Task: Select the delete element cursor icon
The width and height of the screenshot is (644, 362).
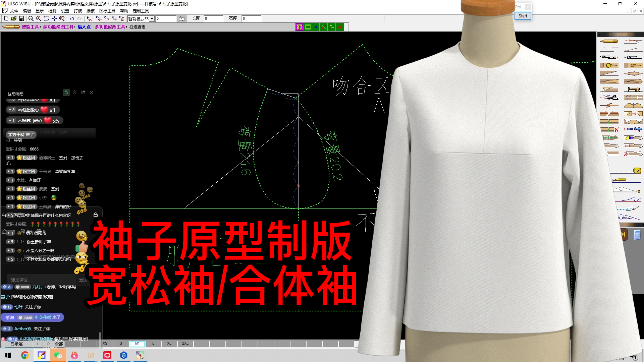Action: click(89, 19)
